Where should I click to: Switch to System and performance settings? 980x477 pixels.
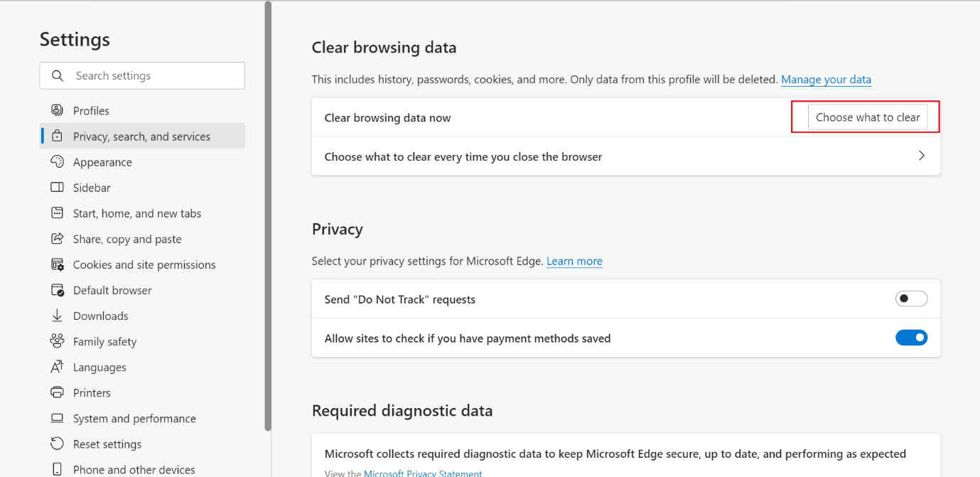pos(134,418)
